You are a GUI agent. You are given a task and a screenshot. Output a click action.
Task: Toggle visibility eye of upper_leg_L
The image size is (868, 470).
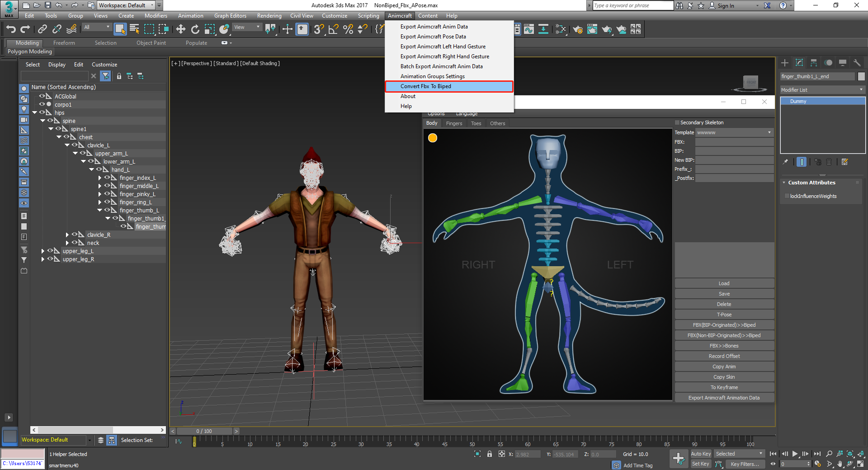tap(50, 251)
